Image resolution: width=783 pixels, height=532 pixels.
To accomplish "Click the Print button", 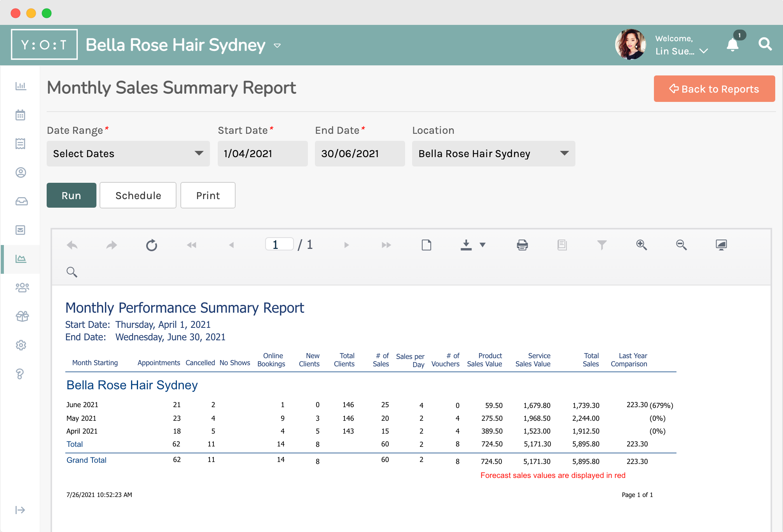I will [x=208, y=195].
